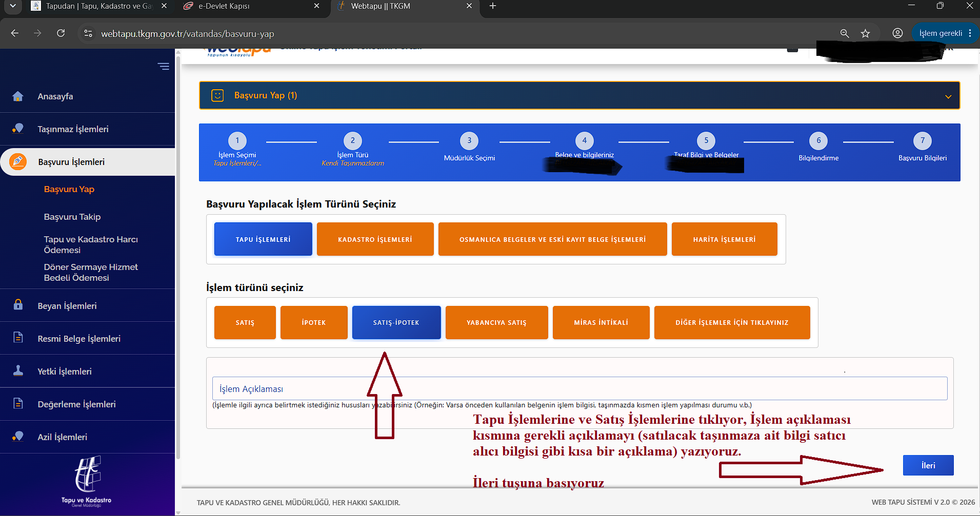Go to step 4 Belge ve bilgileriniz
Image resolution: width=980 pixels, height=516 pixels.
(x=584, y=140)
